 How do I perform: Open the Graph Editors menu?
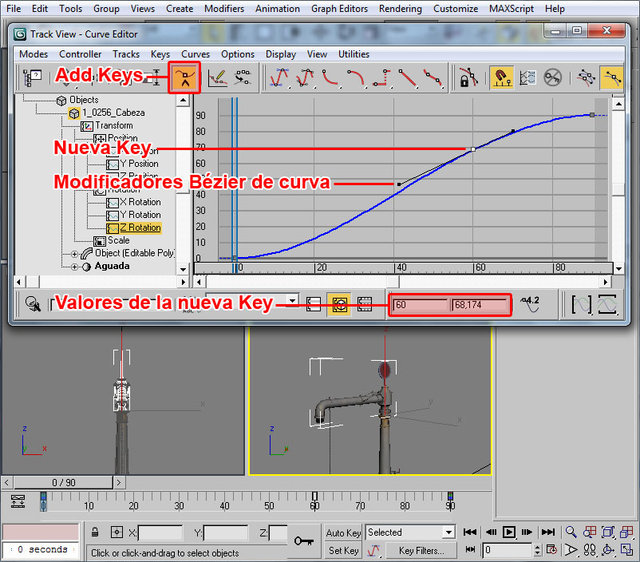pyautogui.click(x=339, y=9)
